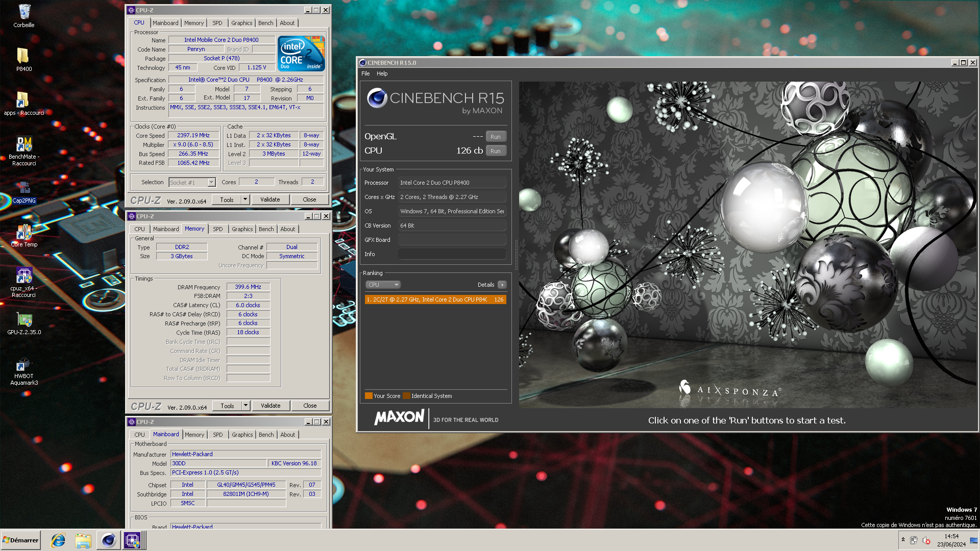Run the CPU benchmark test

[495, 151]
